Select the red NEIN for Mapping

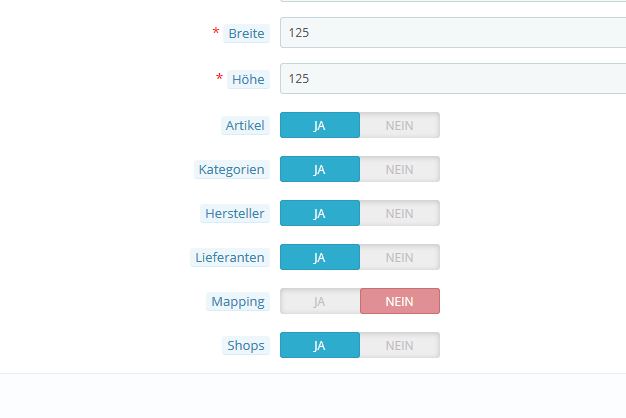[399, 301]
